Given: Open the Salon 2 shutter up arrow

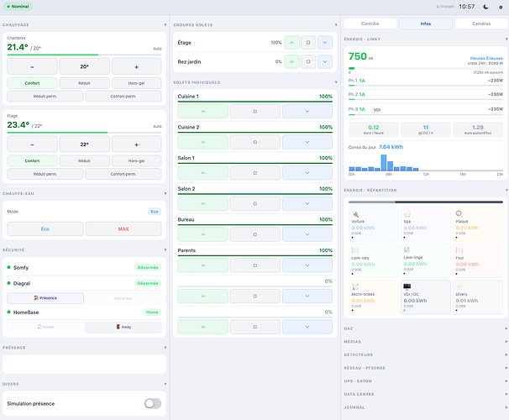Looking at the screenshot, I should click(x=203, y=204).
